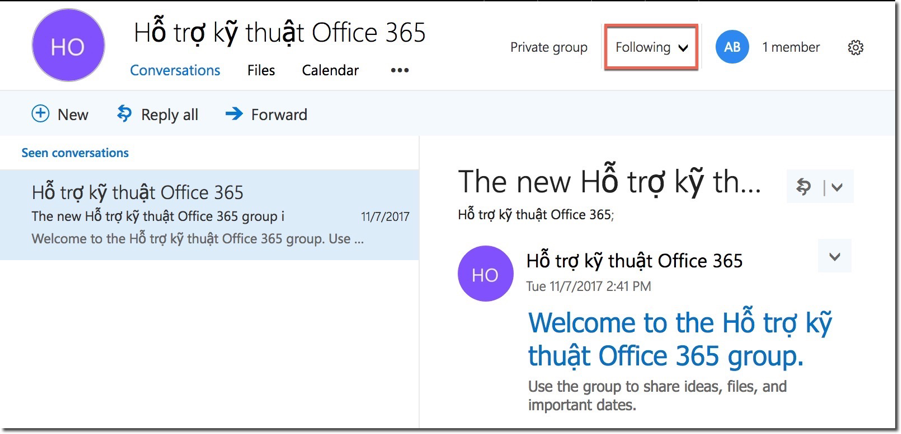
Task: Open the three-dots more options menu
Action: (400, 71)
